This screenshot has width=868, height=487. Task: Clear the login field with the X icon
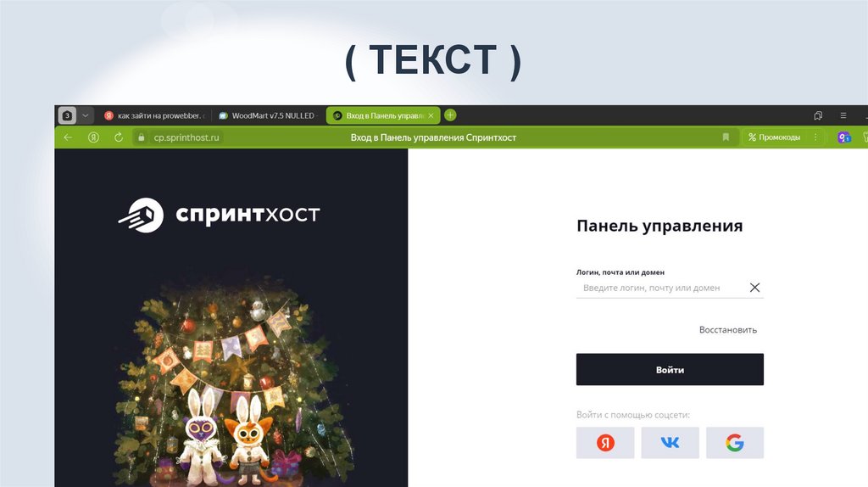point(754,288)
